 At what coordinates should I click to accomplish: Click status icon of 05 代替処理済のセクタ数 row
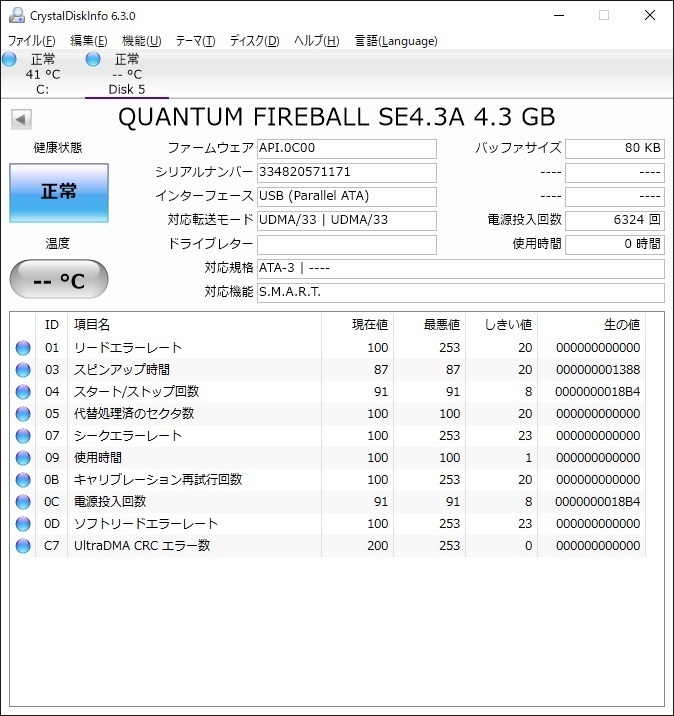click(23, 414)
